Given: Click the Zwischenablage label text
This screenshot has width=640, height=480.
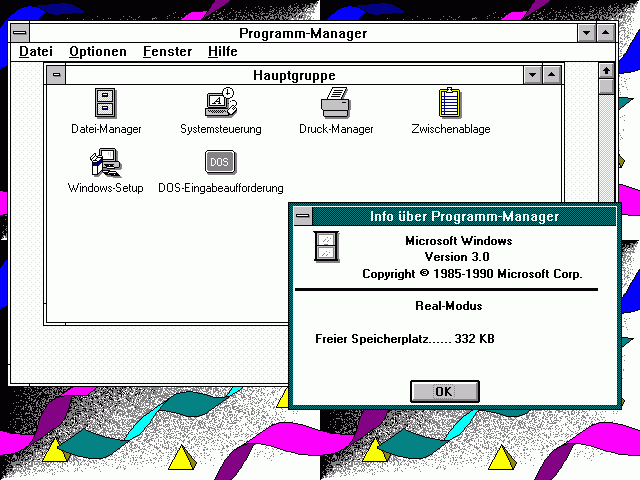Looking at the screenshot, I should tap(451, 129).
